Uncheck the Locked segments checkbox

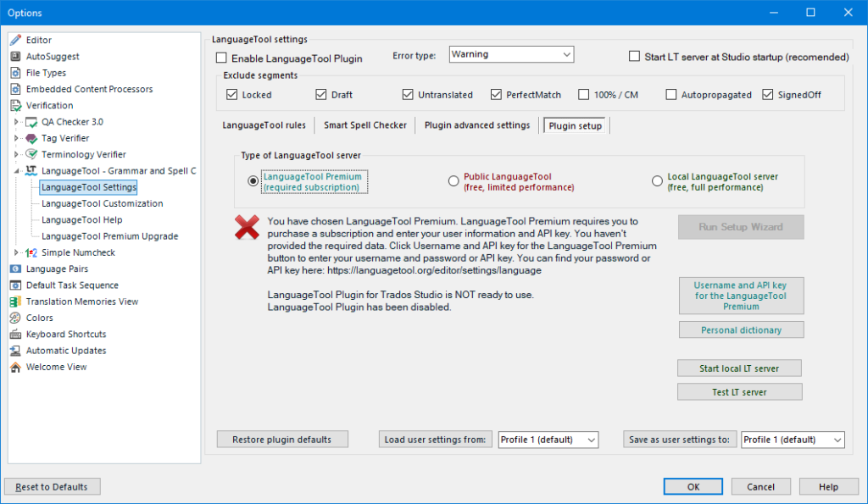click(x=232, y=95)
